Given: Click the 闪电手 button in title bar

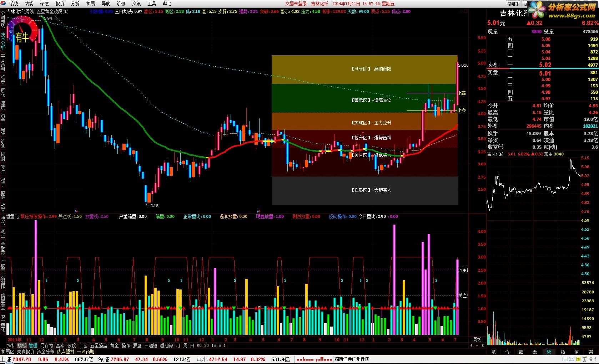Looking at the screenshot, I should pos(513,4).
